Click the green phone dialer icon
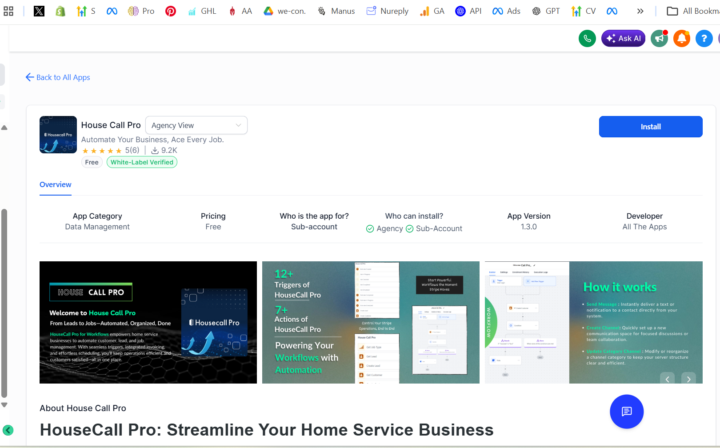The width and height of the screenshot is (720, 448). (x=587, y=39)
